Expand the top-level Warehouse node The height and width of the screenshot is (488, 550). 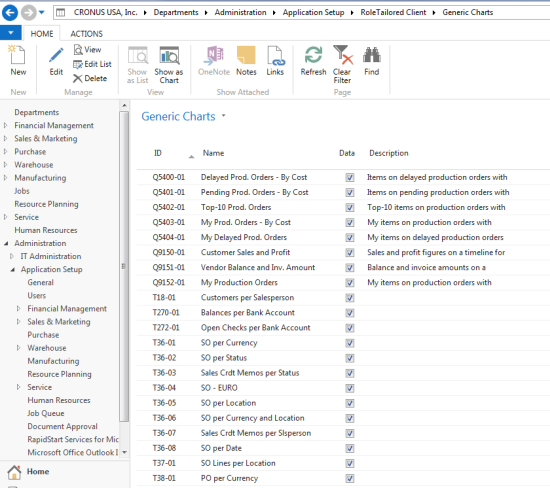click(x=5, y=165)
